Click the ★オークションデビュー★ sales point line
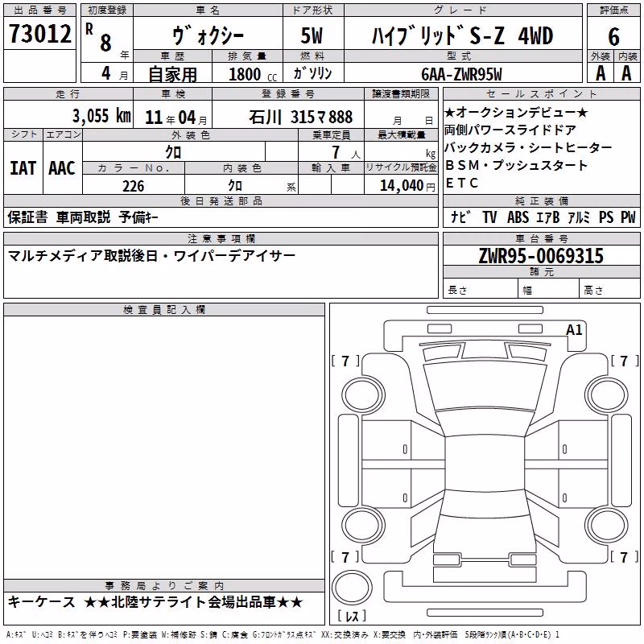This screenshot has width=644, height=644. click(516, 112)
